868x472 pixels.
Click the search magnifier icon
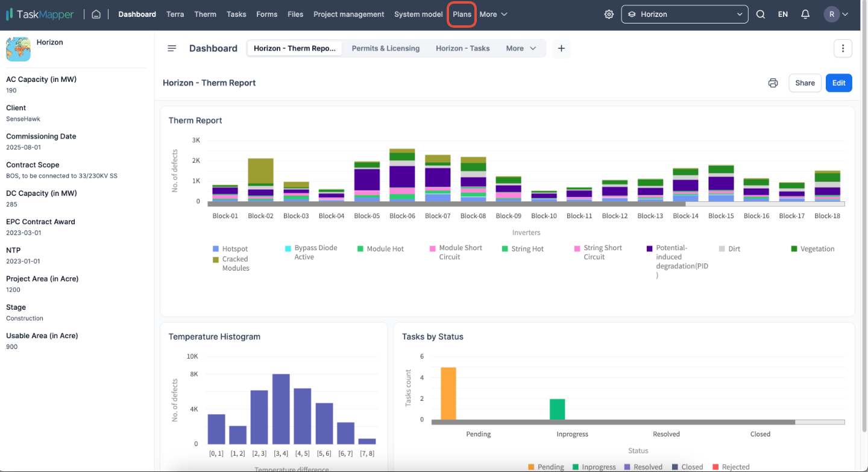(x=761, y=14)
